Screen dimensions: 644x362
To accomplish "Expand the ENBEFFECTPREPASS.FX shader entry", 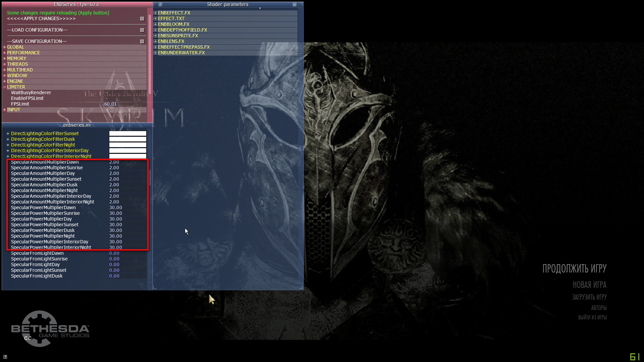I will (155, 47).
